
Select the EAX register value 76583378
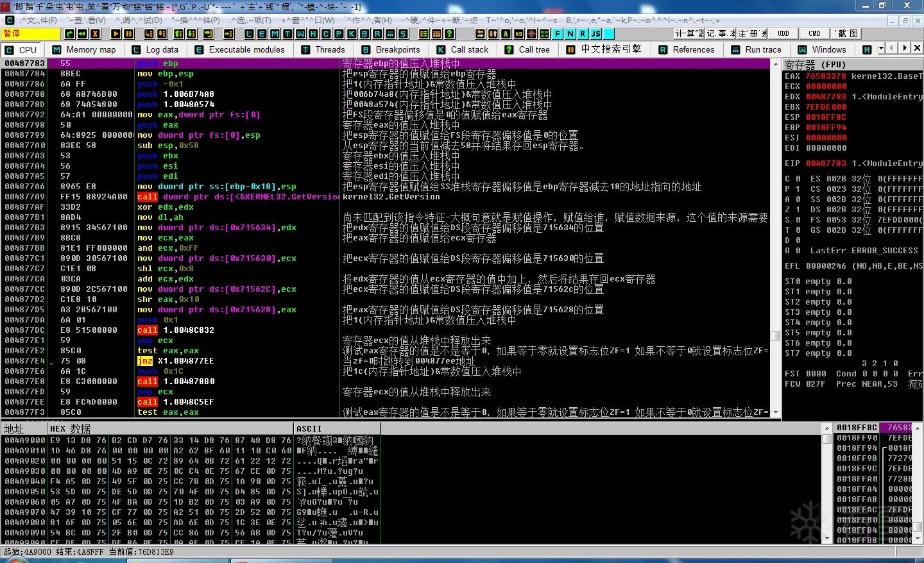(x=826, y=76)
